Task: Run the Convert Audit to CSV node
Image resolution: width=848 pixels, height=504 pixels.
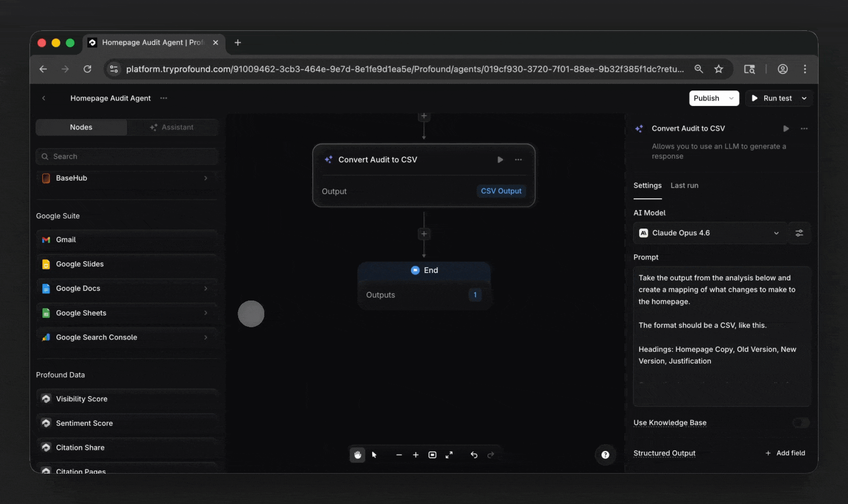Action: pos(500,160)
